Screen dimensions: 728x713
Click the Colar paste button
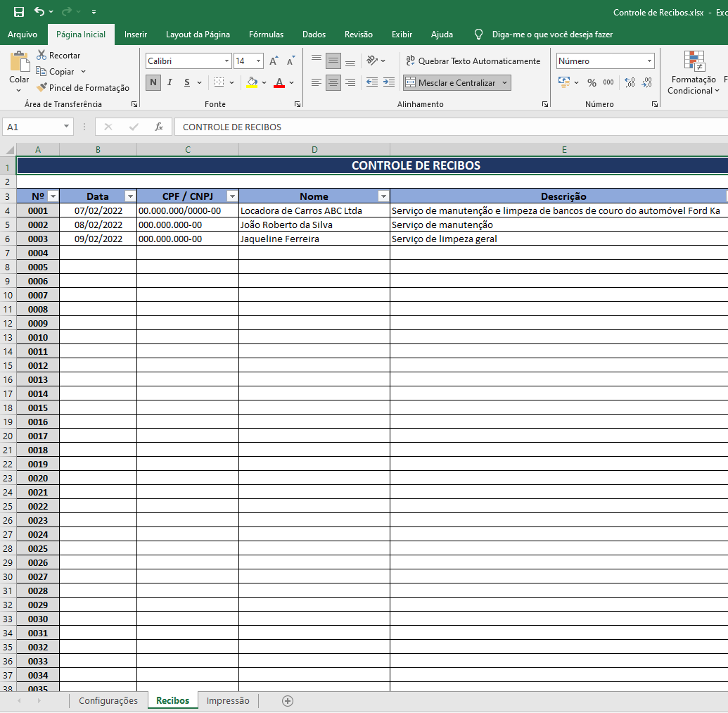19,69
